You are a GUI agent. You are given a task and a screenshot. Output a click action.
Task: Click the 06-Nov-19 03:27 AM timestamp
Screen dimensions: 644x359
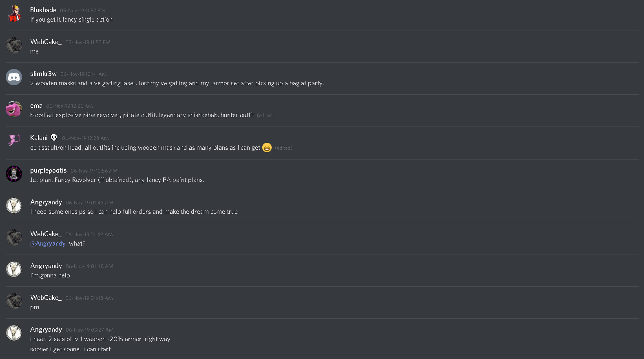coord(90,330)
